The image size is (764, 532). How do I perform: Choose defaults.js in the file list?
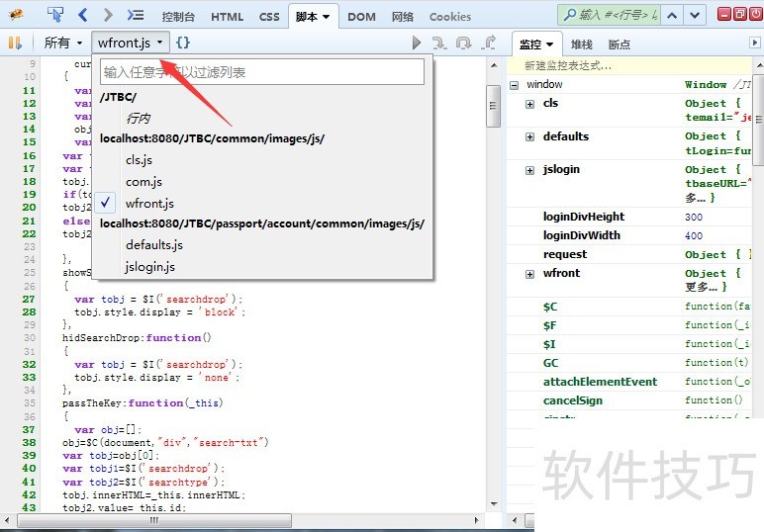tap(153, 245)
